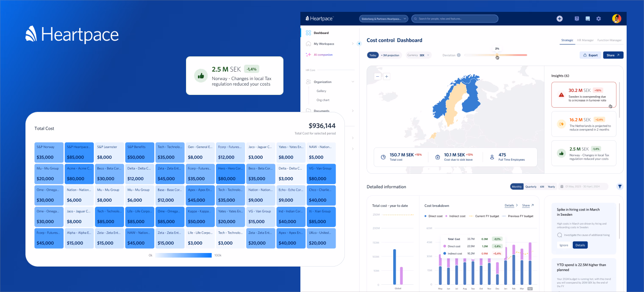Click the Dashboard grid icon in the sidebar
Viewport: 644px width, 292px height.
coord(308,33)
